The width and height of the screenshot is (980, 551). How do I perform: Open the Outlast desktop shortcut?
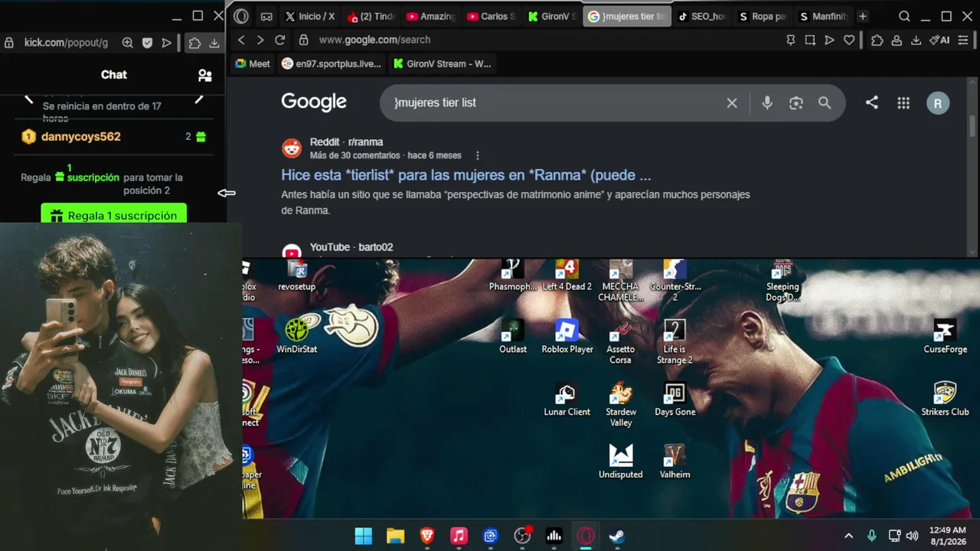pos(513,337)
